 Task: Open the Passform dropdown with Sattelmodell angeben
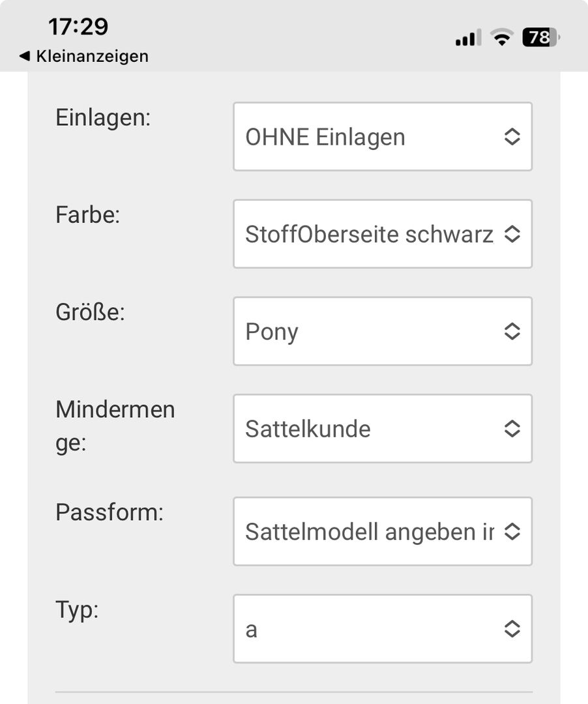click(382, 531)
